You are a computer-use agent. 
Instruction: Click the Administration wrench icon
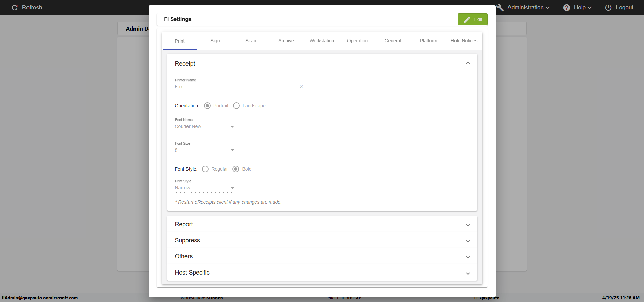point(500,7)
